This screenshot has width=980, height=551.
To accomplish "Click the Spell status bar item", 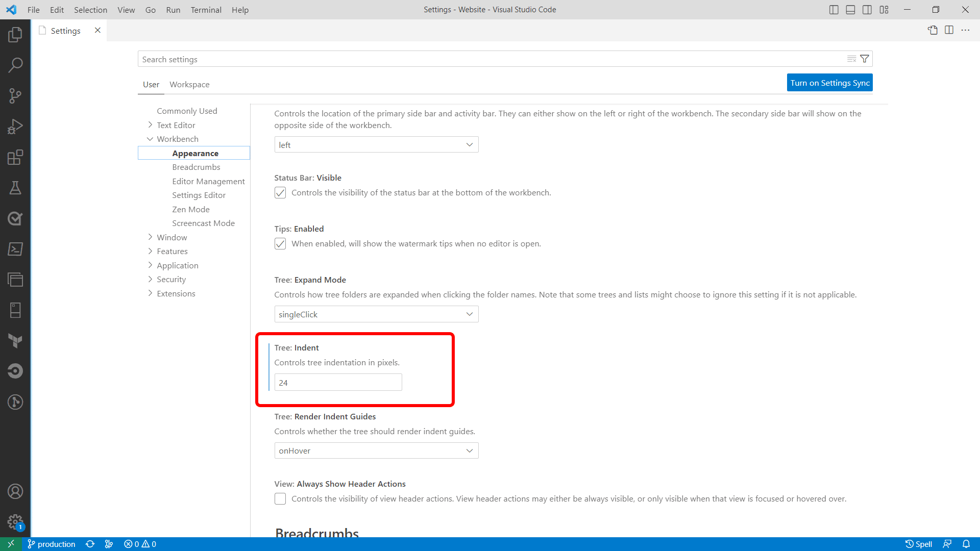I will (919, 544).
